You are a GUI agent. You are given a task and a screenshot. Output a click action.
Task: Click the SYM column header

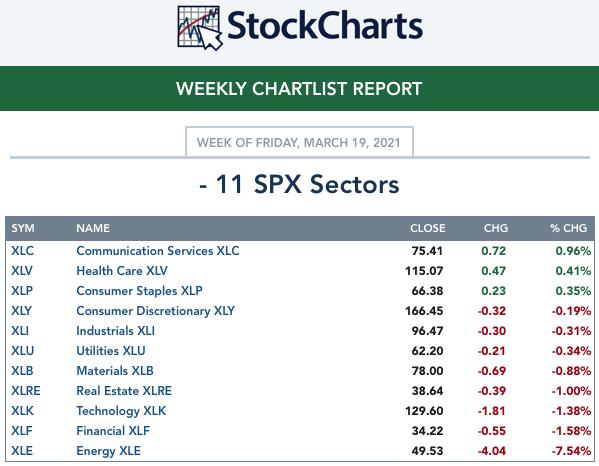[x=23, y=228]
